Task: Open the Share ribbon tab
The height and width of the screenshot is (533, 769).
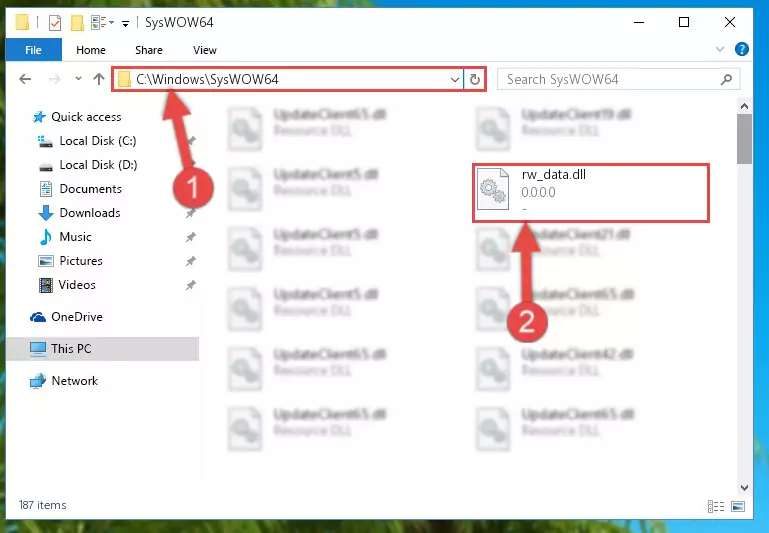Action: pos(149,50)
